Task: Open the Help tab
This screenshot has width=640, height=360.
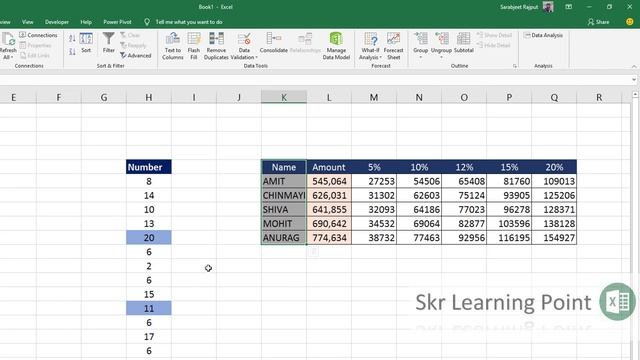Action: click(x=86, y=22)
